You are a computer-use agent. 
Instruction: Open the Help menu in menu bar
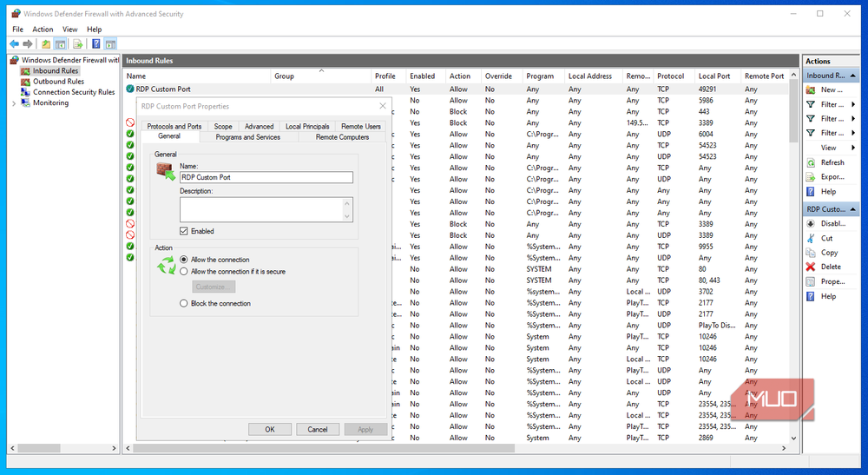94,30
